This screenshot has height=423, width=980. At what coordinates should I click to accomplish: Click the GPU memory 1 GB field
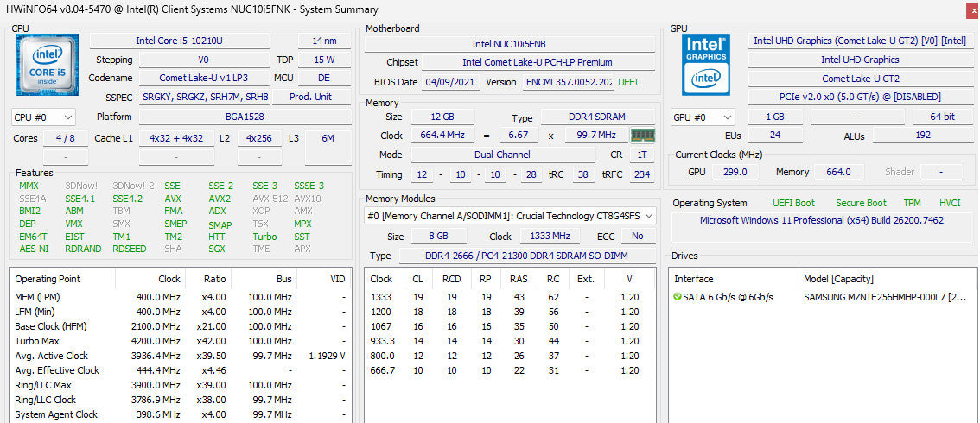pyautogui.click(x=775, y=117)
